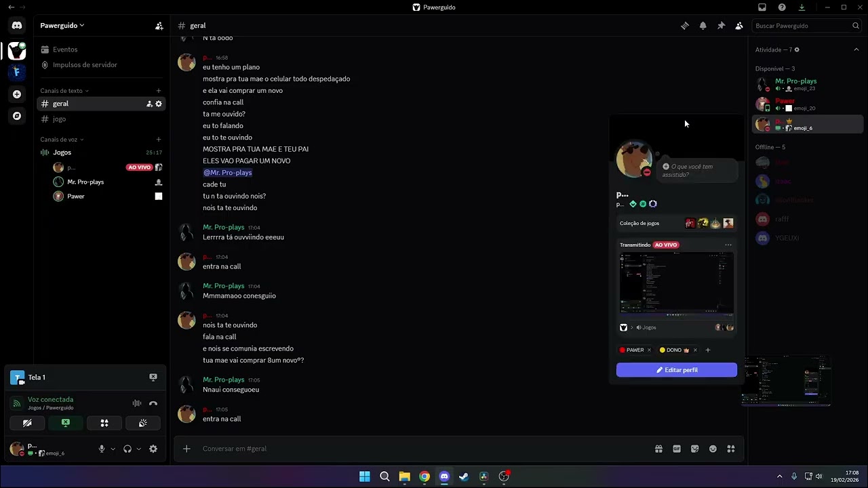Toggle the camera on/off button
Viewport: 868px width, 488px height.
[x=27, y=423]
